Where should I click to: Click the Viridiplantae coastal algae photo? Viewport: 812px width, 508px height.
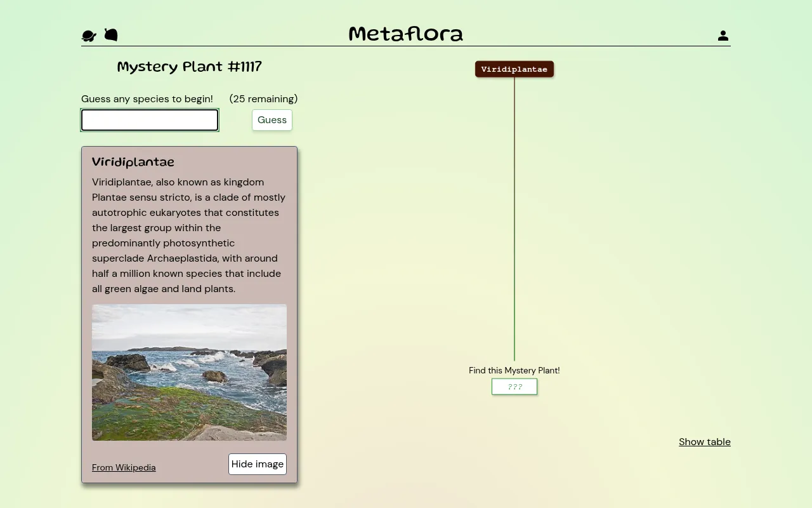pos(189,372)
